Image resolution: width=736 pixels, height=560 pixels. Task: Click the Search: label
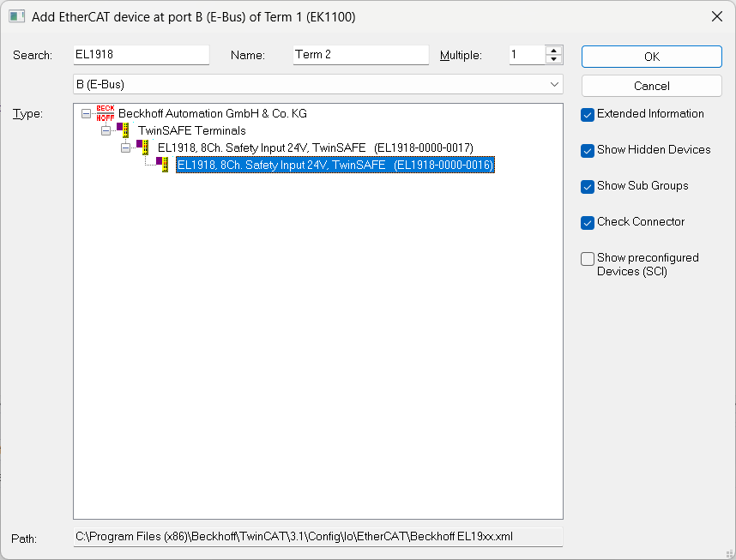33,56
